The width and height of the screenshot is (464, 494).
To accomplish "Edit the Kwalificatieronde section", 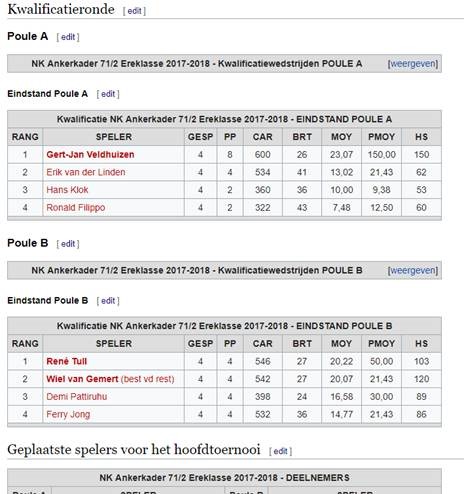I will (x=135, y=11).
